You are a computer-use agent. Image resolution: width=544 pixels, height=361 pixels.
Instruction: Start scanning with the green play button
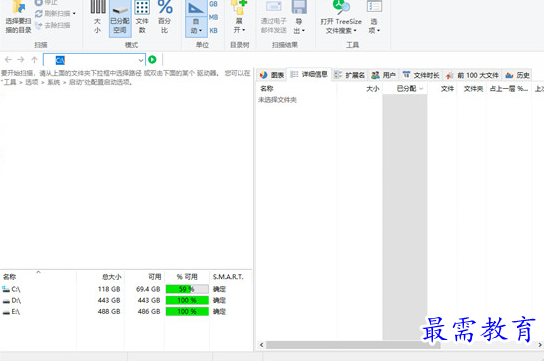click(152, 60)
